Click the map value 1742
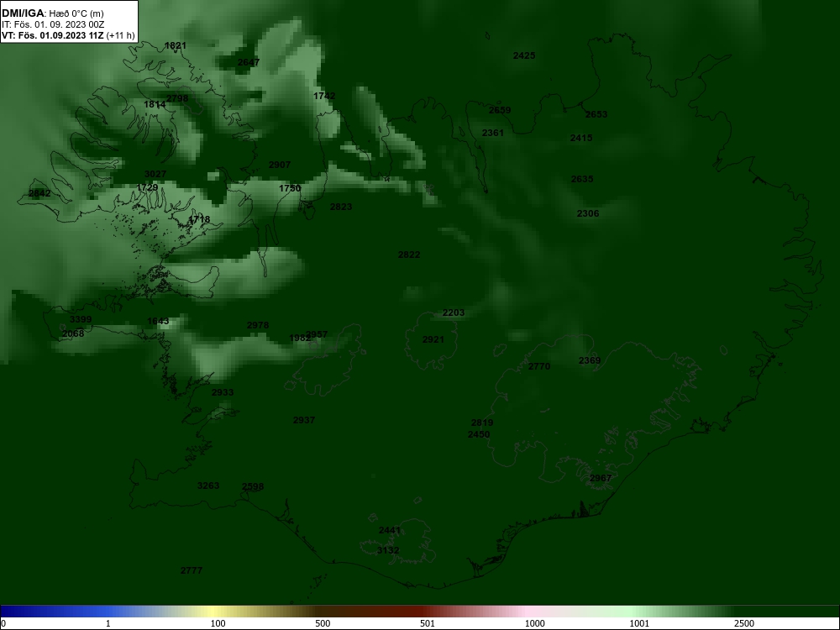 pyautogui.click(x=324, y=96)
